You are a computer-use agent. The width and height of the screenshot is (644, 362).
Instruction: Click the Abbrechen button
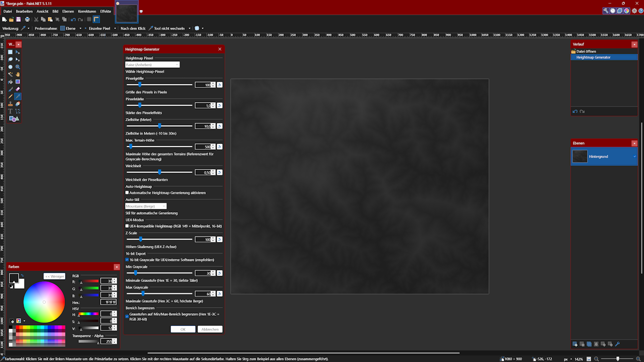tap(210, 329)
